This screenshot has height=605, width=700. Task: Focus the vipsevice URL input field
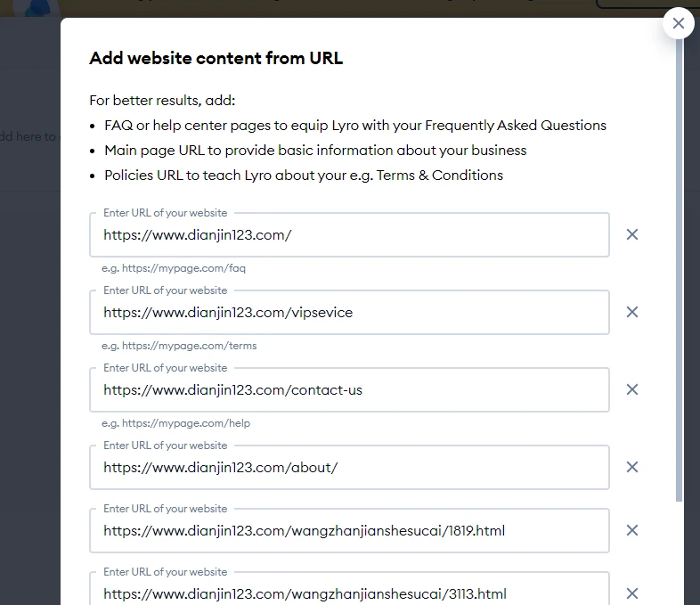click(349, 313)
